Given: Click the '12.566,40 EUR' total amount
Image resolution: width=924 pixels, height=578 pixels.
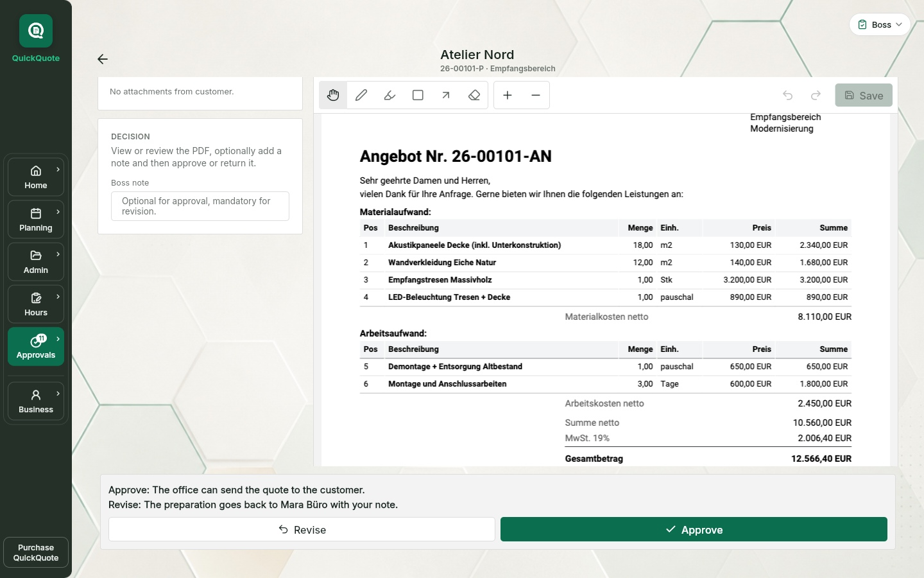Looking at the screenshot, I should [821, 459].
